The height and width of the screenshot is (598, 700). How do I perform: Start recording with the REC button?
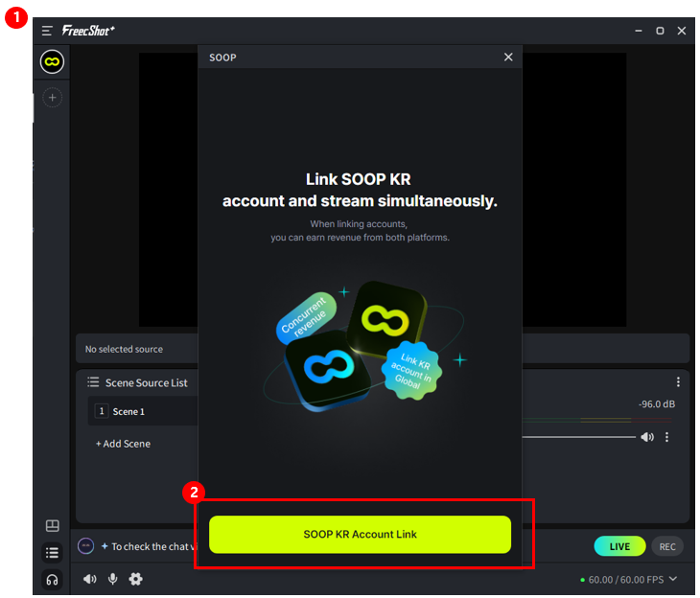pos(667,546)
